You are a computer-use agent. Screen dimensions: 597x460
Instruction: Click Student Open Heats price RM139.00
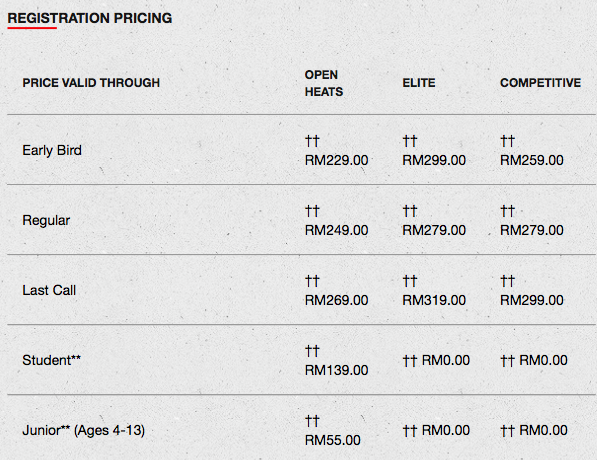(337, 370)
